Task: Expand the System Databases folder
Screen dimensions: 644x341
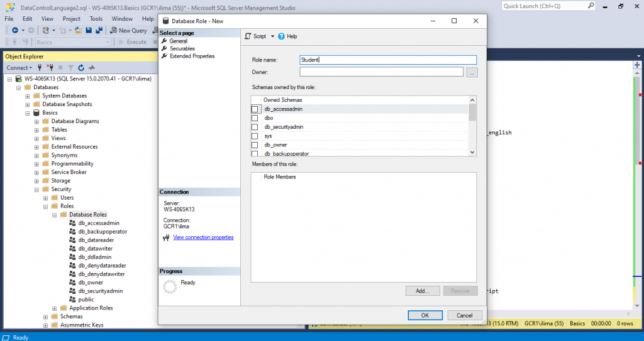Action: point(28,96)
